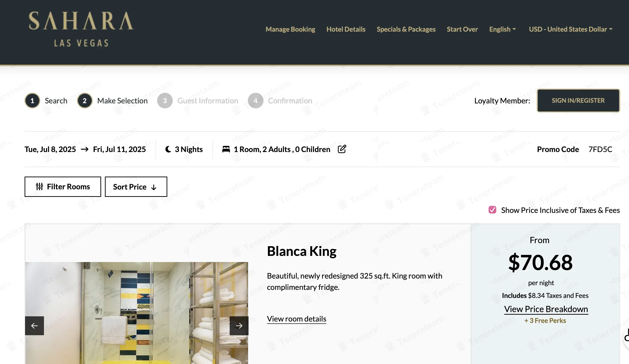Open Specials & Packages menu item
This screenshot has width=629, height=364.
point(406,30)
